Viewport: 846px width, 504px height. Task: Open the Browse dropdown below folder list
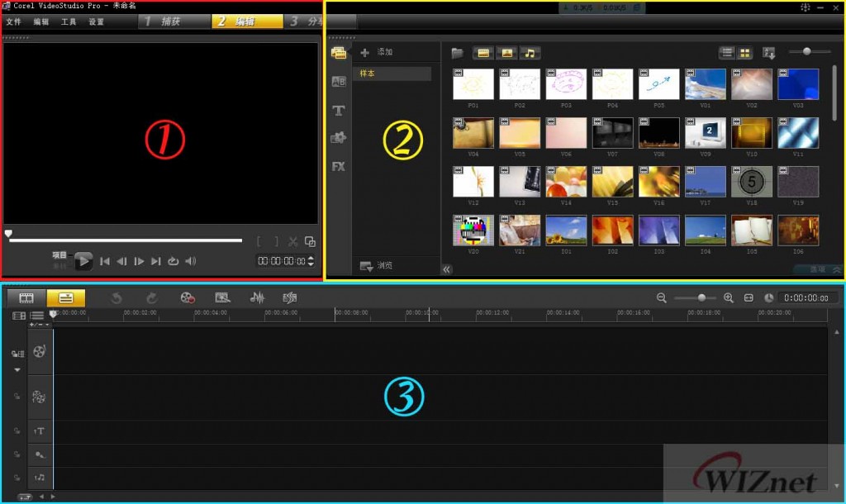(x=376, y=266)
